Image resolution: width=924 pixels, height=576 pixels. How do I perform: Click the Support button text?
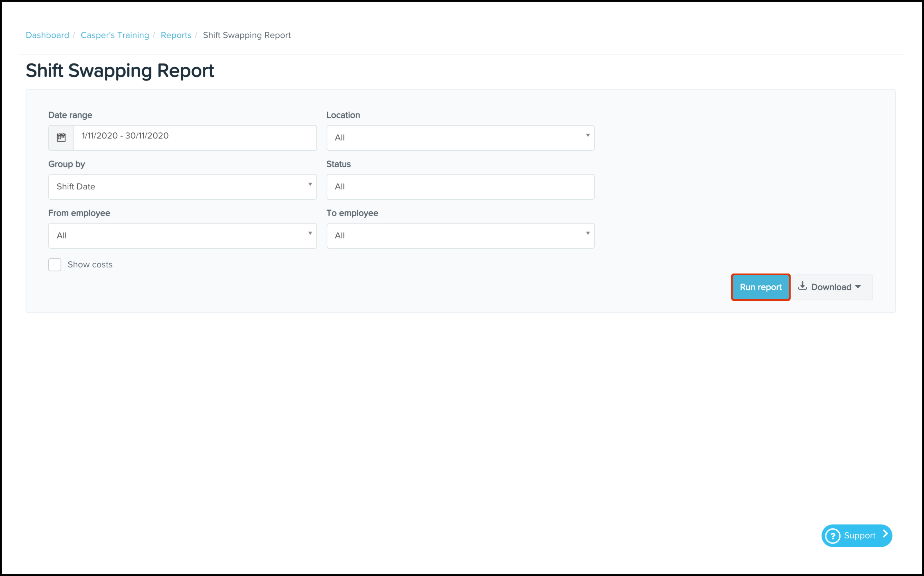tap(859, 536)
